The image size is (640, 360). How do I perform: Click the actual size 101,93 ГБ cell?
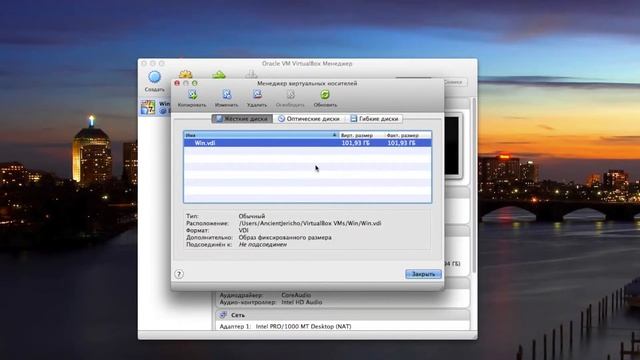coord(402,143)
